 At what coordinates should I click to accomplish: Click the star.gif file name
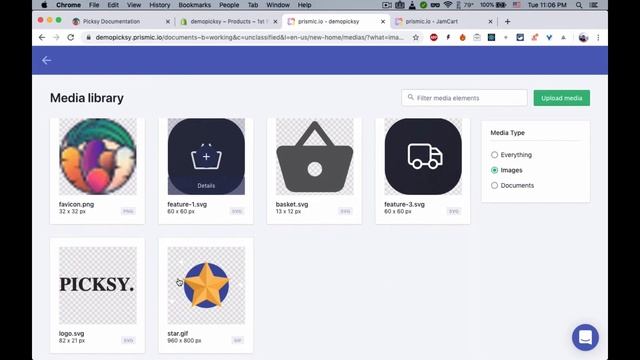178,333
